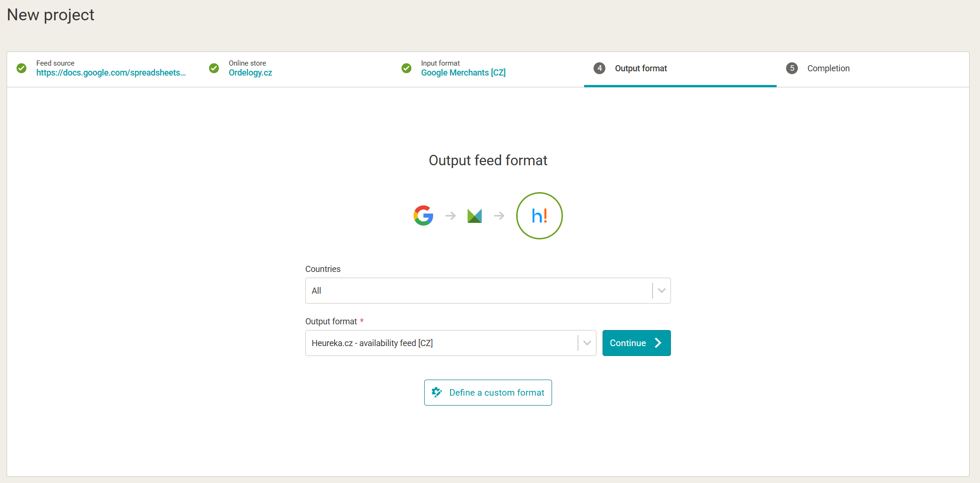The width and height of the screenshot is (980, 483).
Task: Expand the Countries dropdown arrow
Action: (x=662, y=291)
